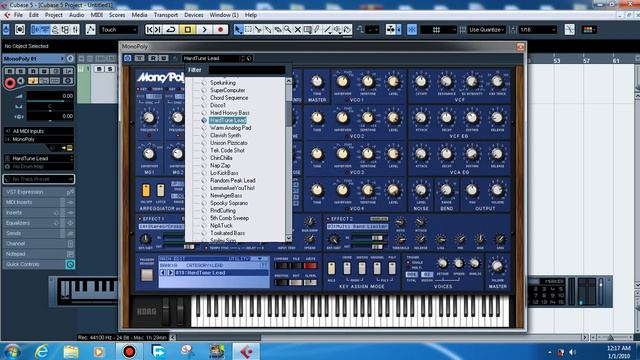Screen dimensions: 640x360
Task: Open the Touch automation mode dropdown
Action: pyautogui.click(x=118, y=29)
